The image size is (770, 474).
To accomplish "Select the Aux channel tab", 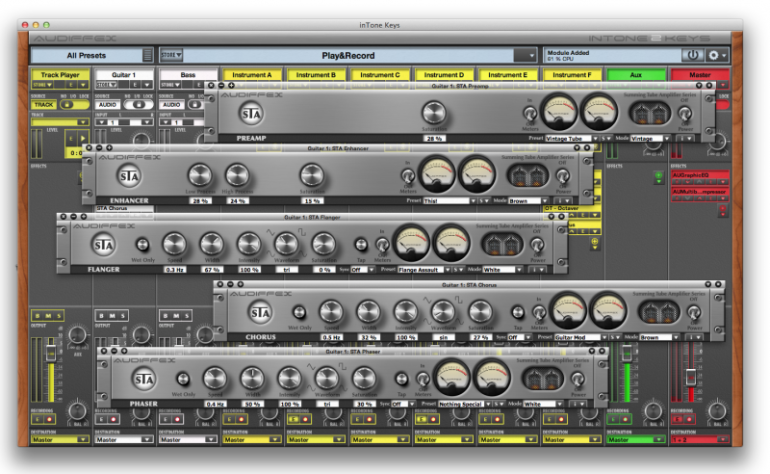I will 637,75.
